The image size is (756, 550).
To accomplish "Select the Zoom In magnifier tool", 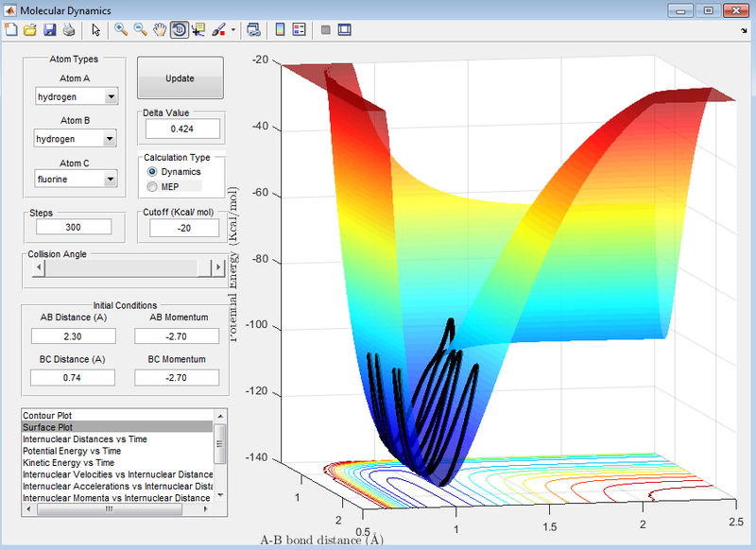I will [120, 30].
